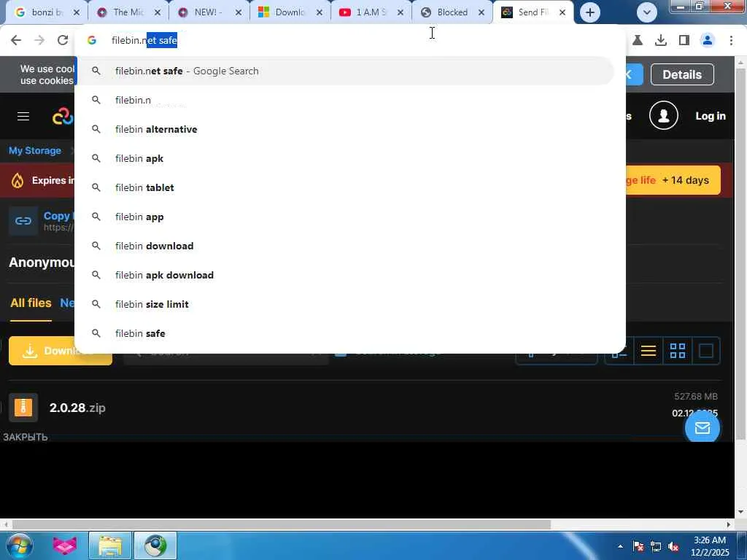The height and width of the screenshot is (560, 747).
Task: Click the muted volume tray icon
Action: (673, 546)
